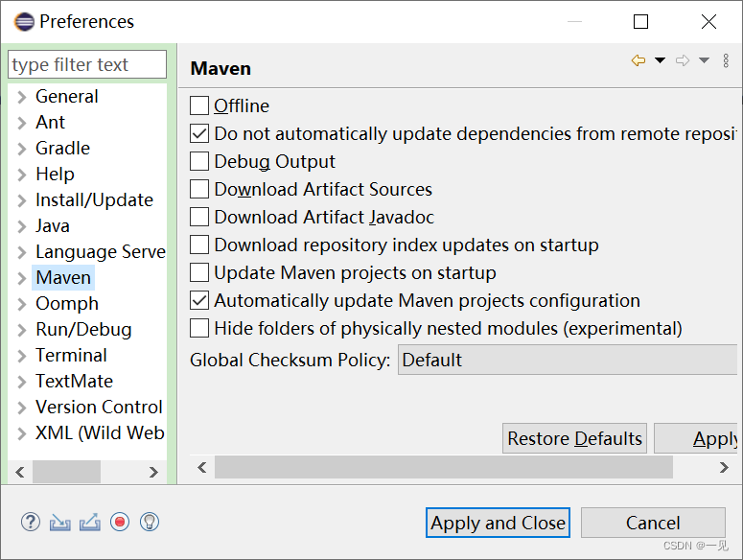Click the Eclipse icon in title bar
This screenshot has width=743, height=560.
tap(24, 22)
